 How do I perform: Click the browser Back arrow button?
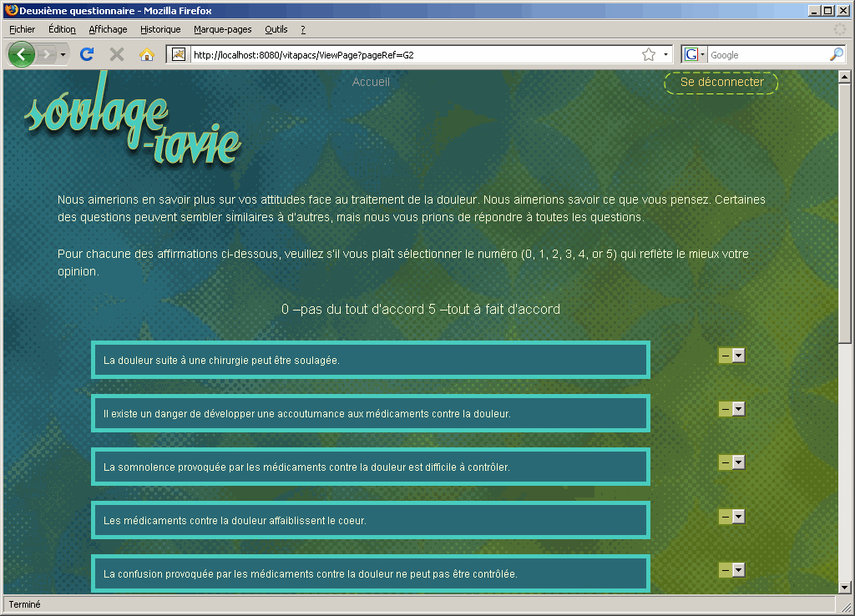click(22, 54)
